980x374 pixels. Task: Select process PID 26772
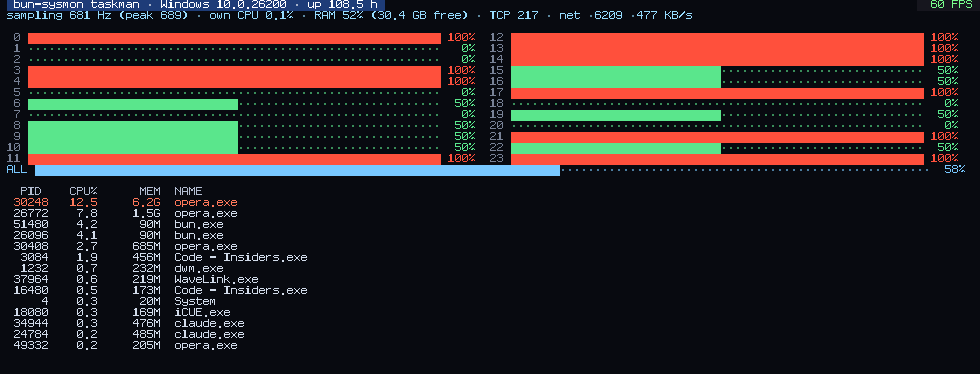31,213
